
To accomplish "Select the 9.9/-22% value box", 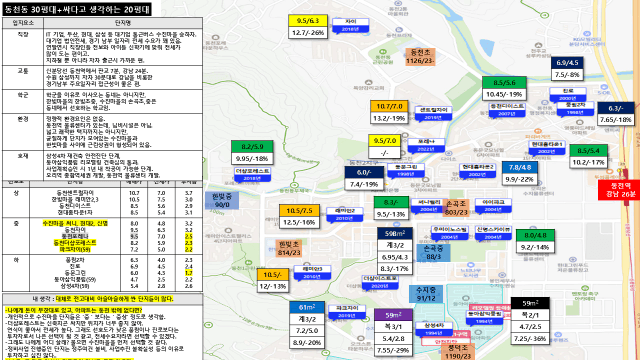I will pyautogui.click(x=520, y=179).
